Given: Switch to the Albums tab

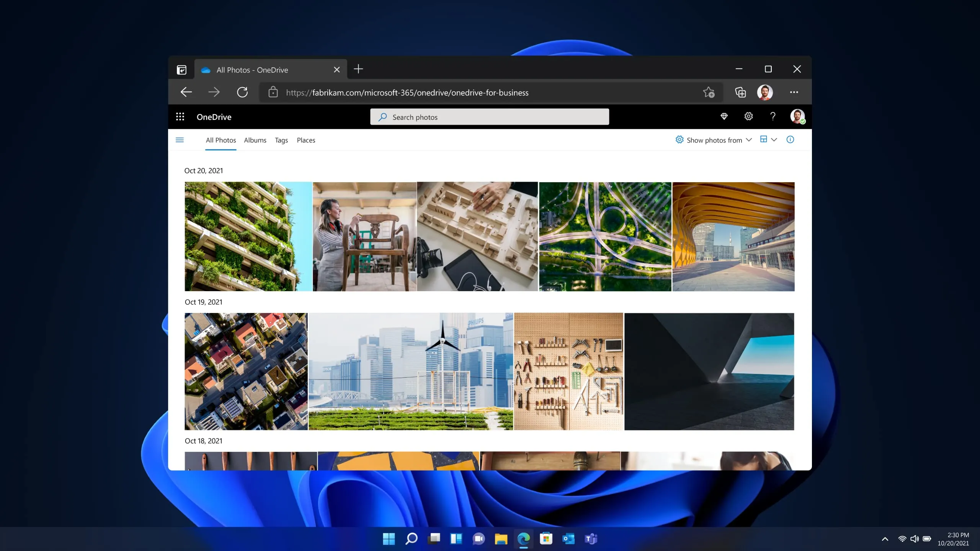Looking at the screenshot, I should pos(255,140).
